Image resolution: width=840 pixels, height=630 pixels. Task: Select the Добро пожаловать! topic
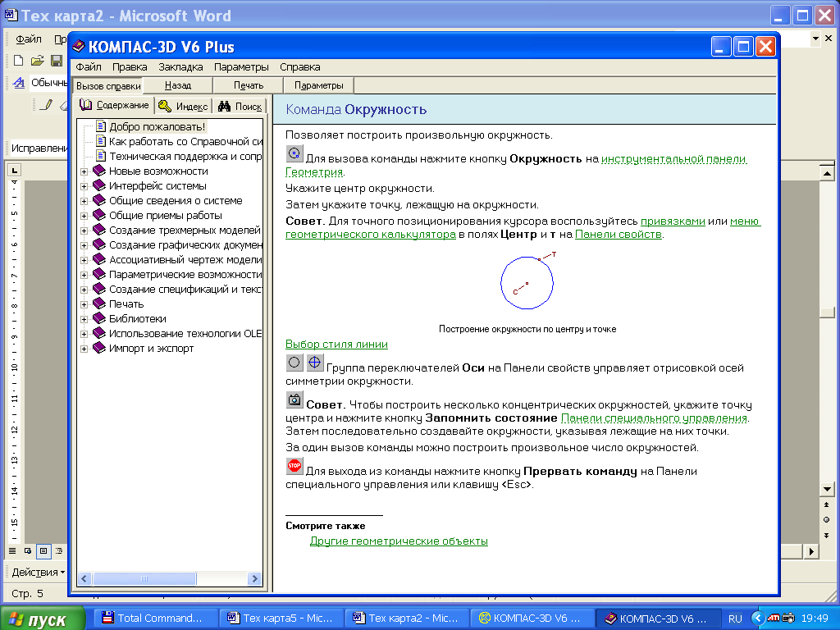[x=157, y=126]
